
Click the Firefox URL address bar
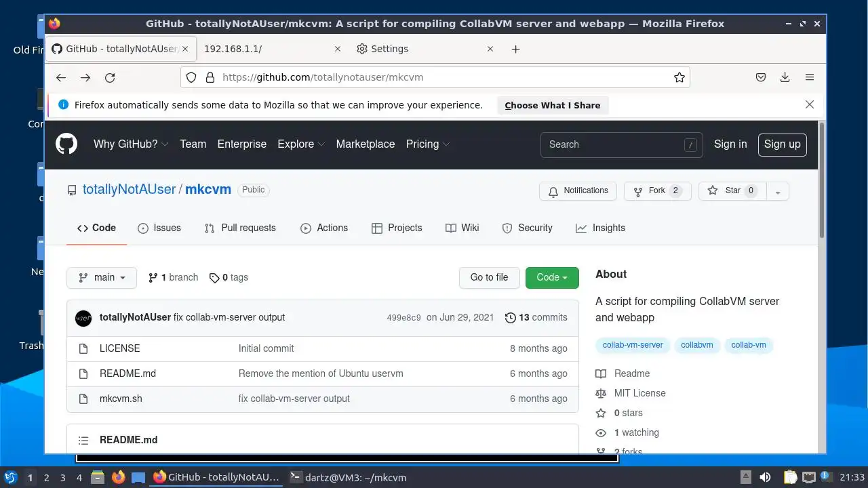pos(435,77)
